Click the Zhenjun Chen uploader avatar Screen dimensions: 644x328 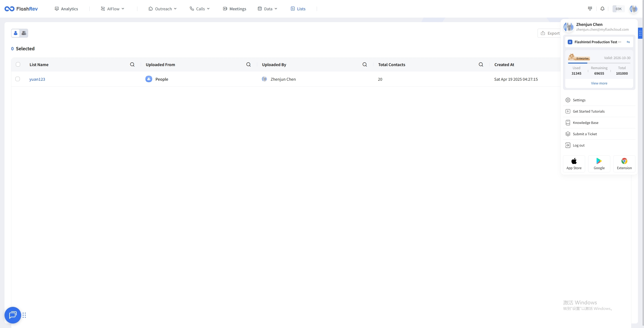click(x=264, y=79)
